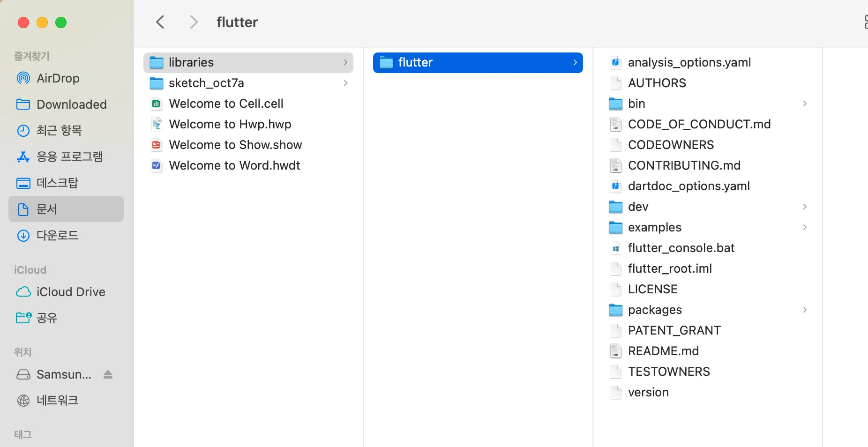Open the 네트워크 network location

pos(57,401)
